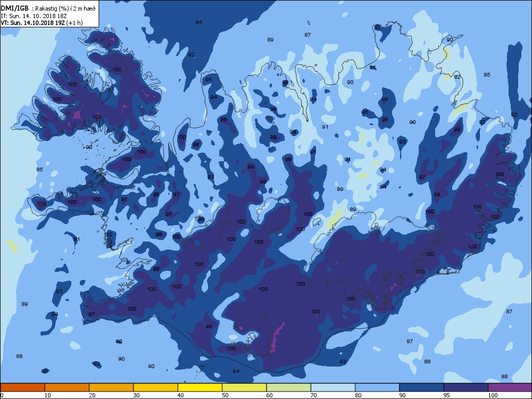Click the 0–10 dark orange legend swatch

(x=22, y=387)
